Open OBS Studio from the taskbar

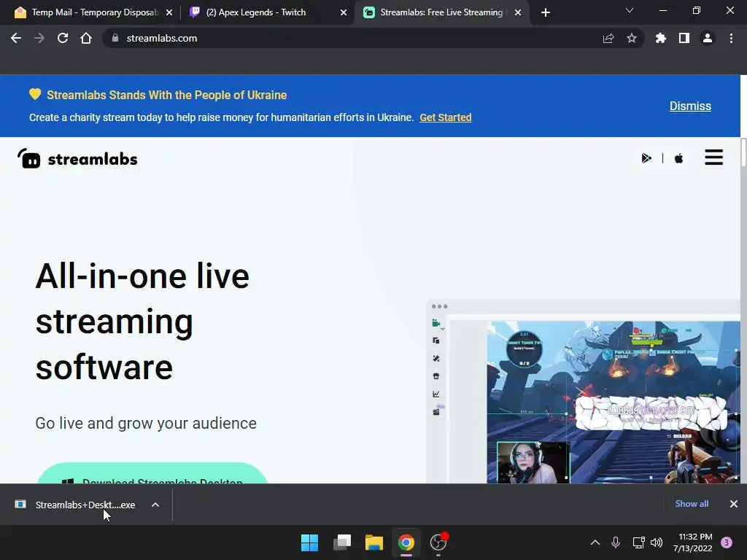pyautogui.click(x=438, y=542)
